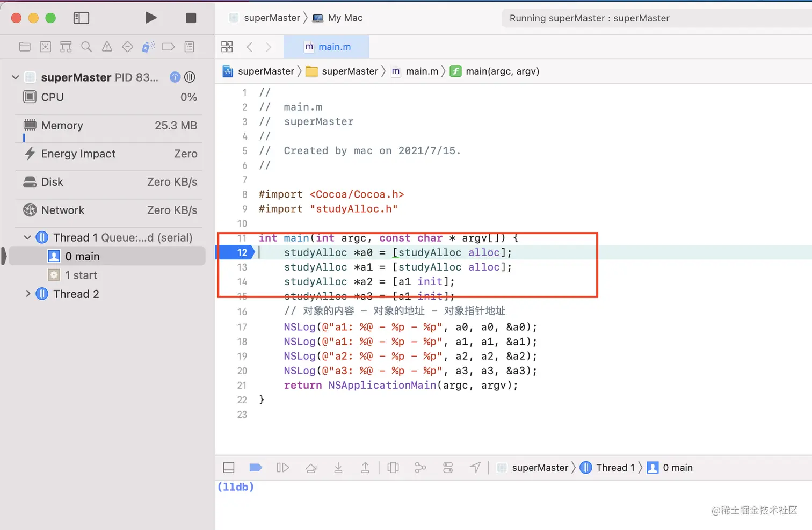The width and height of the screenshot is (812, 530).
Task: Click superMaster process in the debug bar
Action: [x=533, y=468]
